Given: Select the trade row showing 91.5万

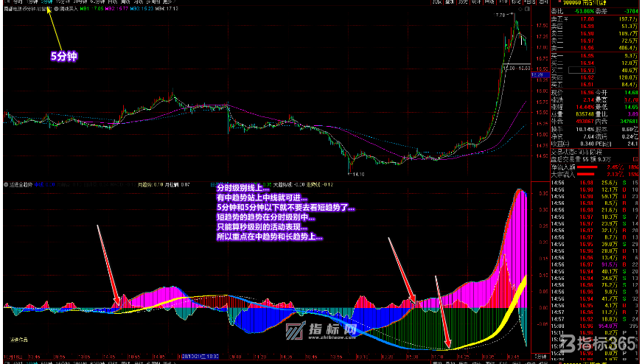Looking at the screenshot, I should (x=595, y=265).
